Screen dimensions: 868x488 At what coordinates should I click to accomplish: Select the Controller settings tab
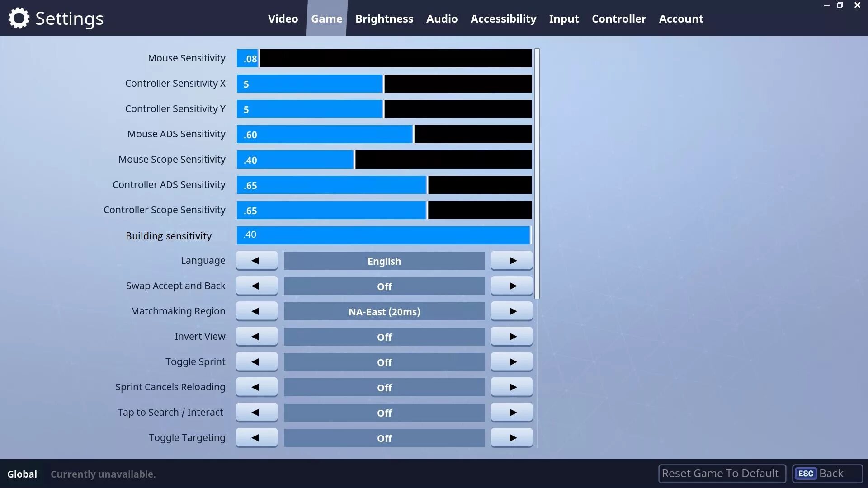click(x=619, y=19)
